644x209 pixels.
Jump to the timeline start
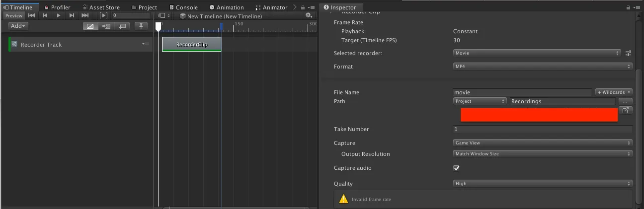(x=31, y=15)
